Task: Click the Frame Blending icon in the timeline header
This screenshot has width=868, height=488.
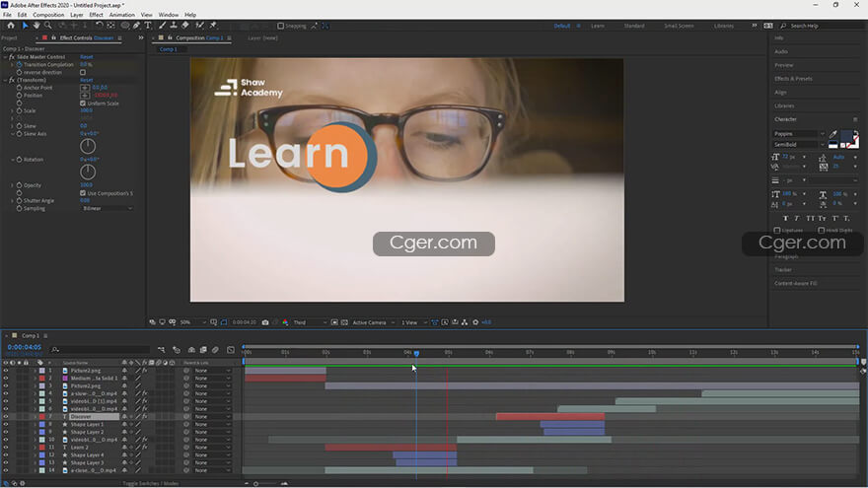Action: [203, 350]
